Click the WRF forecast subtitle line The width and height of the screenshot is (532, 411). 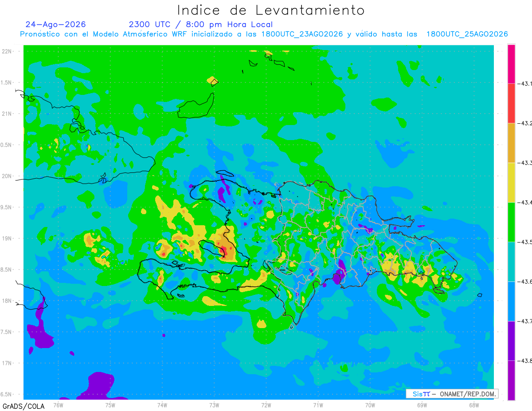(264, 34)
